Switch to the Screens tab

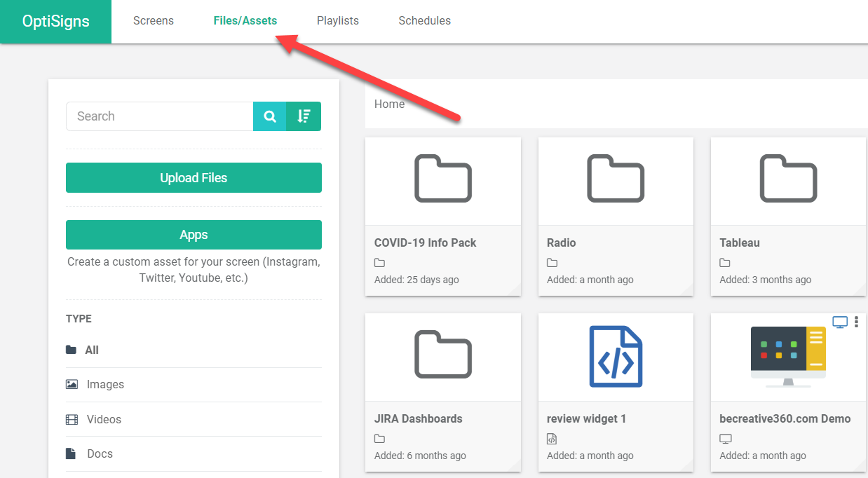click(154, 21)
